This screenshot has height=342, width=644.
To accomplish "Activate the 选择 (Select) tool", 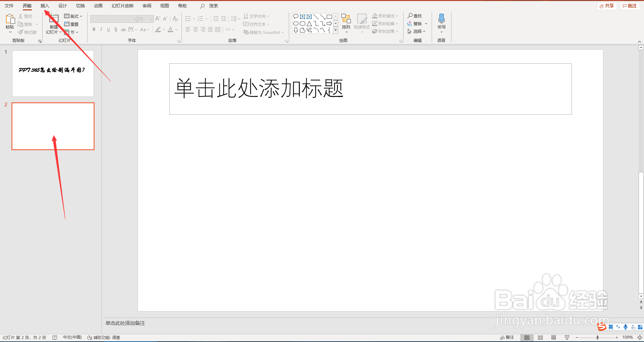I will (416, 31).
